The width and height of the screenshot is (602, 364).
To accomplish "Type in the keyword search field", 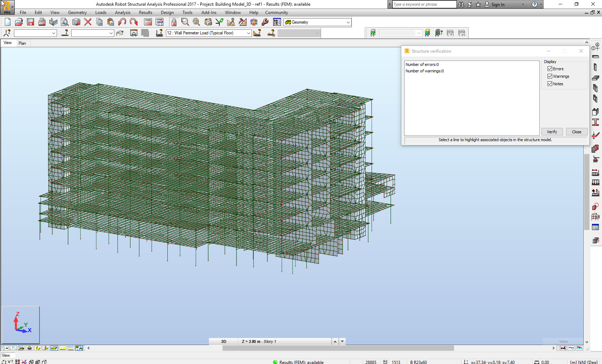I will tap(423, 4).
